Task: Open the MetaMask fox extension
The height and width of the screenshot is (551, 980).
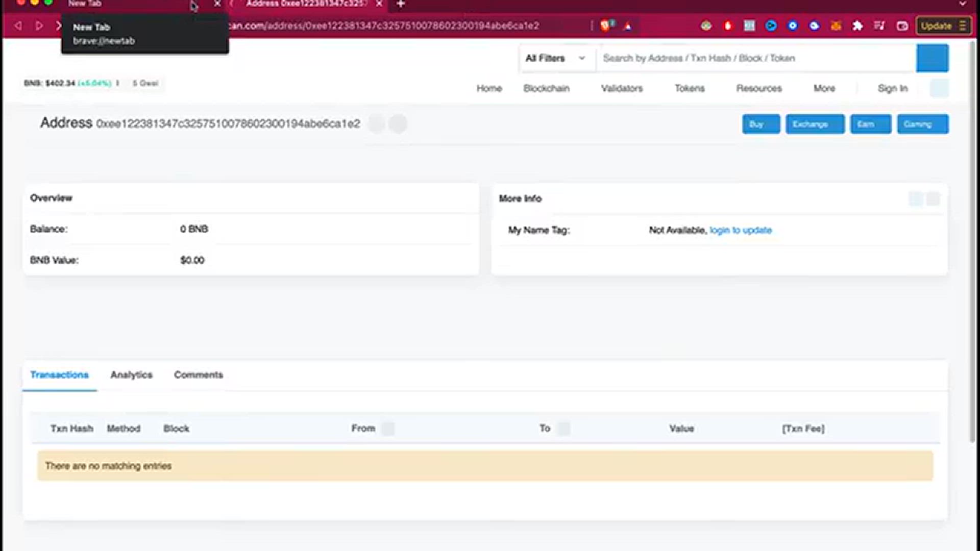Action: pyautogui.click(x=836, y=26)
